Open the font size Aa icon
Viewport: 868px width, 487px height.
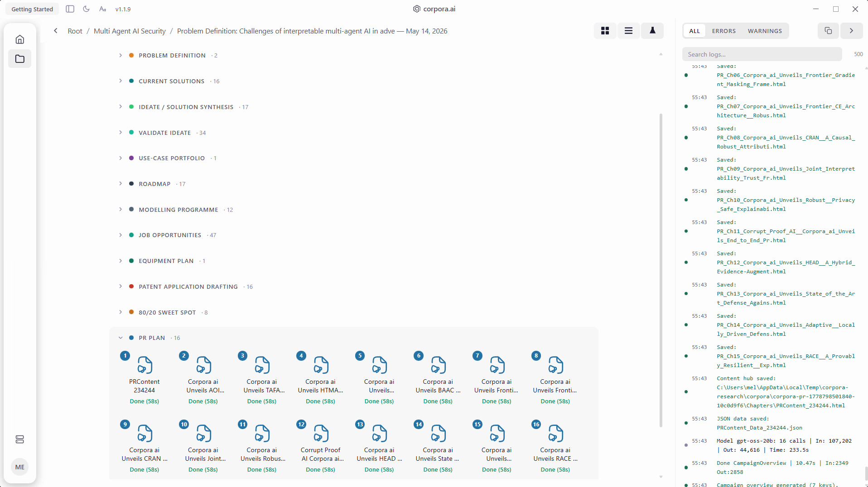pyautogui.click(x=103, y=9)
